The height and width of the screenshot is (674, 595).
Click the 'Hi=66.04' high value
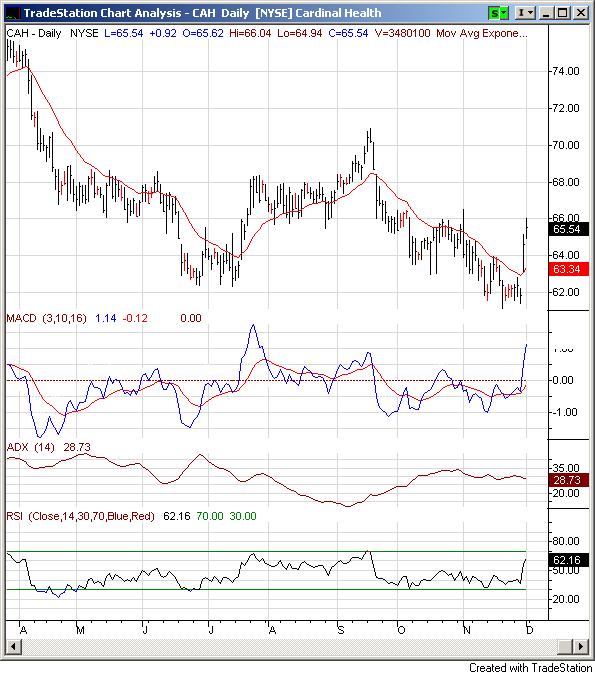click(250, 34)
